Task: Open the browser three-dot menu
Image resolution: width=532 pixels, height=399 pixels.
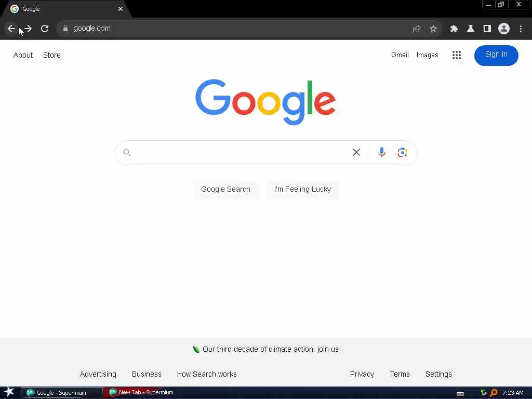Action: click(521, 29)
